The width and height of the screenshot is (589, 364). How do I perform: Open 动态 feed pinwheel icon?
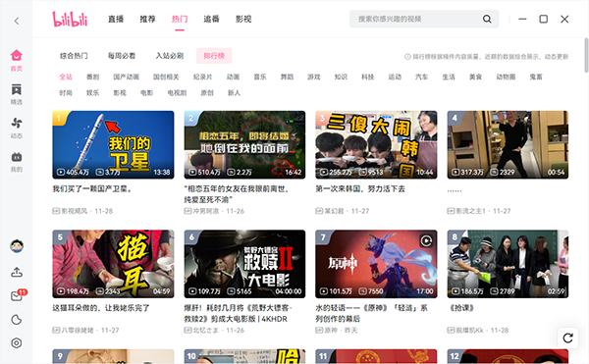16,128
